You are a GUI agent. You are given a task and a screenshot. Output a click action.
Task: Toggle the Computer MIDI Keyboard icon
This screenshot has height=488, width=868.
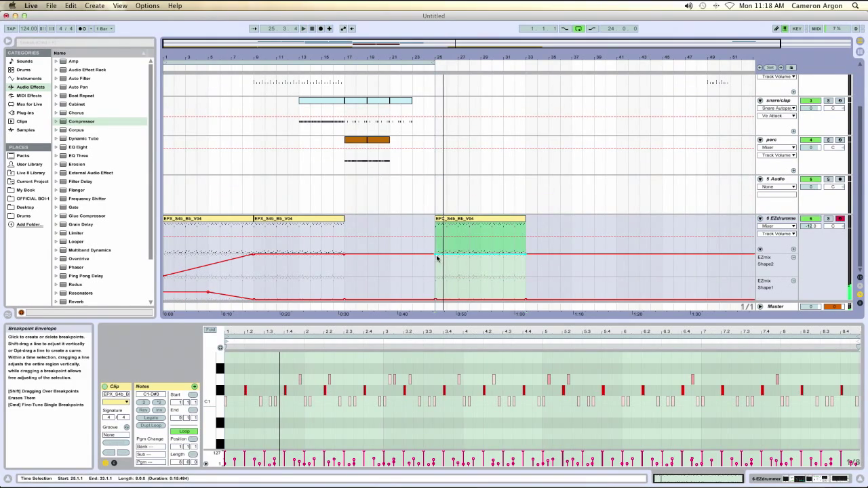point(785,28)
